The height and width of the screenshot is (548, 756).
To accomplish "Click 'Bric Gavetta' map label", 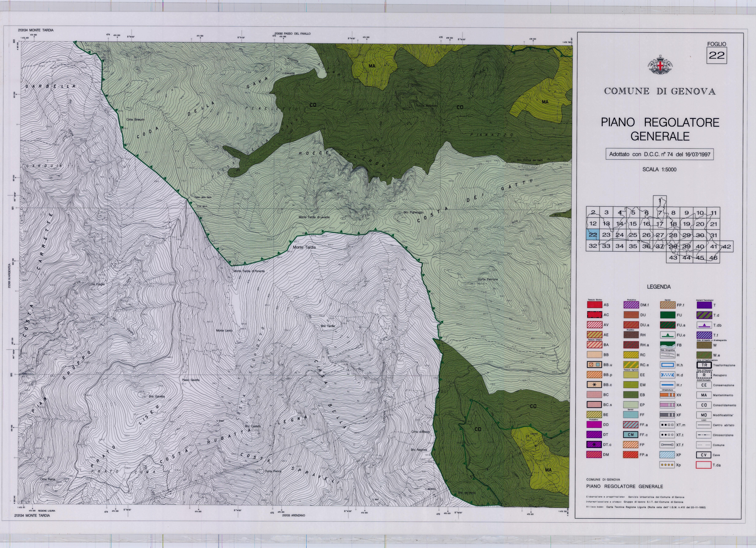I will pos(157,397).
